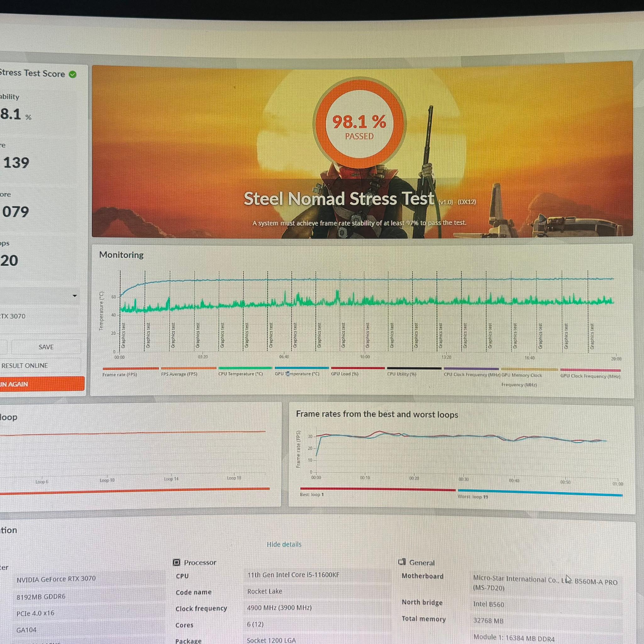Click the RESULT ONLINE button

[40, 366]
